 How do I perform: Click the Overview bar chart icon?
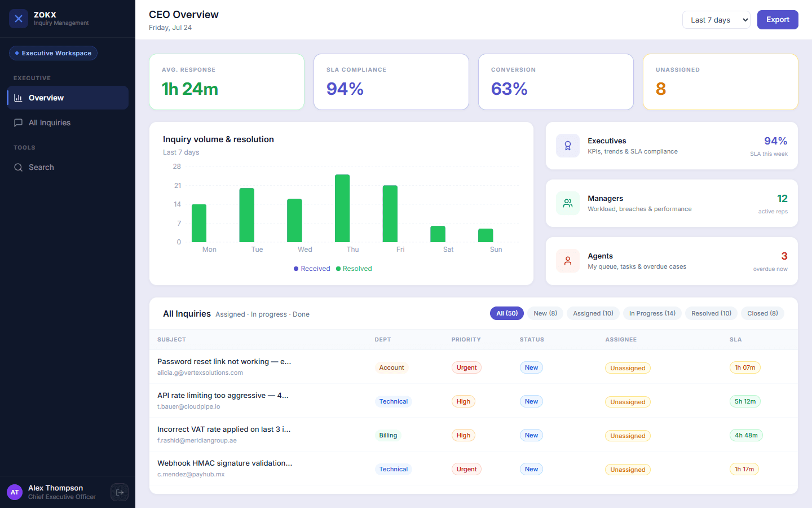pyautogui.click(x=18, y=98)
